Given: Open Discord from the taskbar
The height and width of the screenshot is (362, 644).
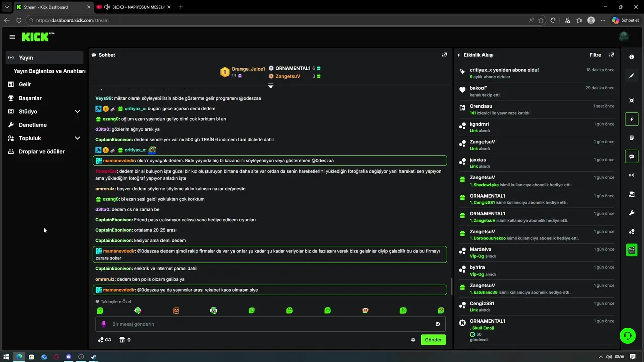Looking at the screenshot, I should click(x=68, y=357).
